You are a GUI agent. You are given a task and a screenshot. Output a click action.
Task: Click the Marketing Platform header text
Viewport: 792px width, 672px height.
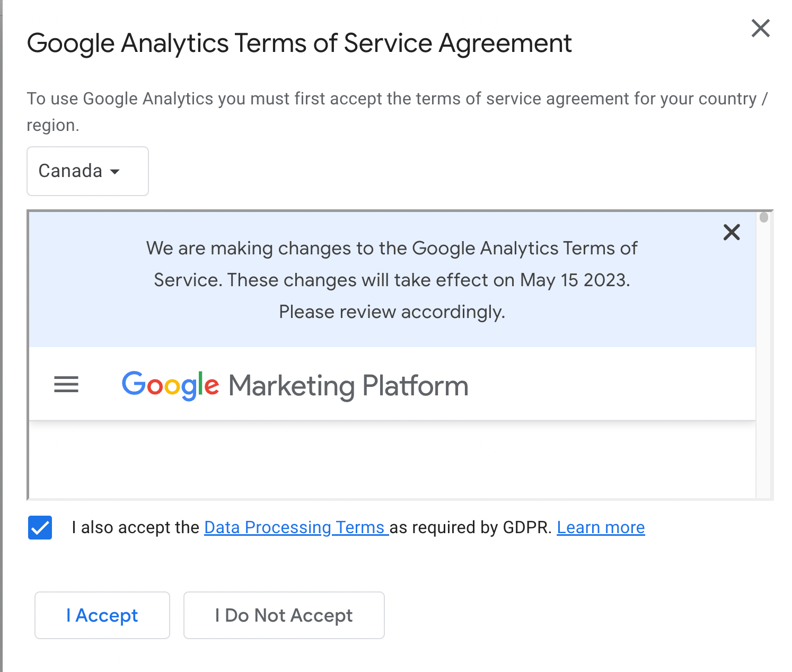[x=348, y=386]
